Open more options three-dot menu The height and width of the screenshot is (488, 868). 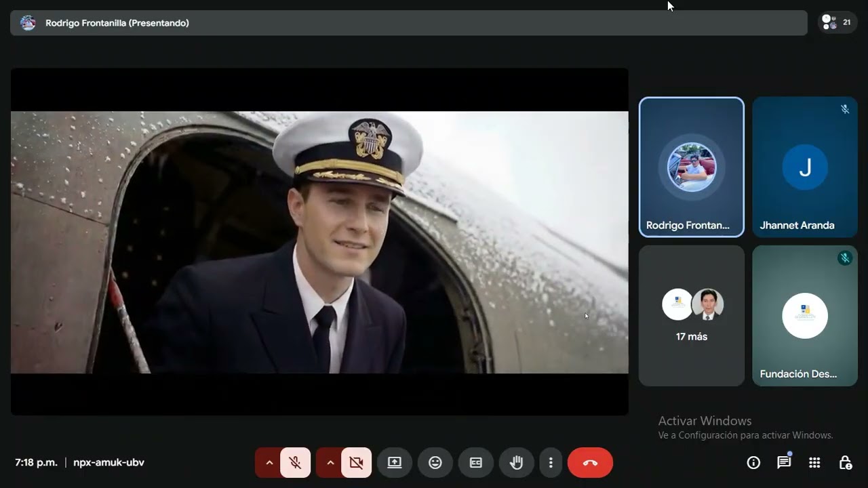point(551,463)
